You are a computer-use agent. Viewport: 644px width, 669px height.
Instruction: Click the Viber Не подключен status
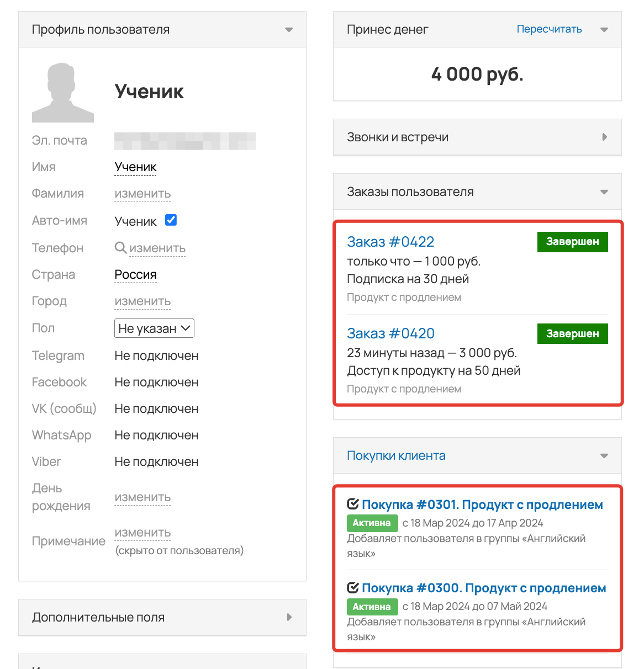tap(156, 462)
